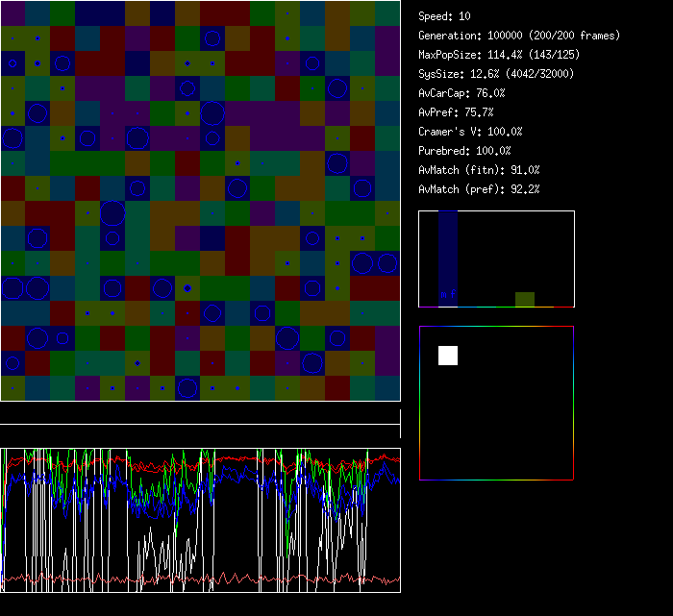Click the Purebred percentage label
Image resolution: width=673 pixels, height=616 pixels.
click(x=465, y=151)
